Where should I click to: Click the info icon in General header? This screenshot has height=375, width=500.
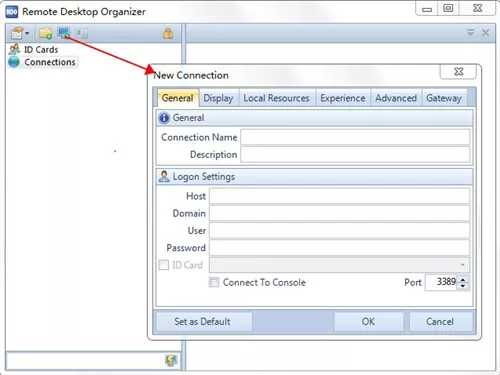[164, 118]
